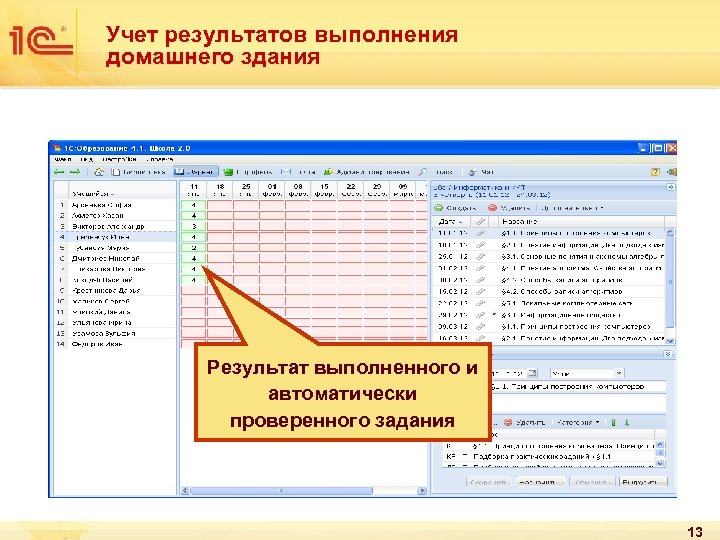Click the Выгрузить button
Screen dimensions: 720x540
642,482
